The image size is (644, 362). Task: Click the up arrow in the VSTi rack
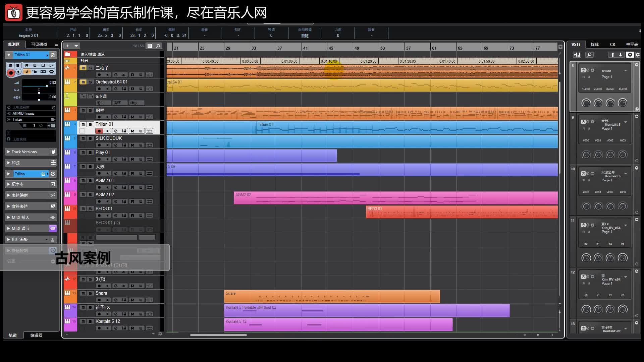612,55
